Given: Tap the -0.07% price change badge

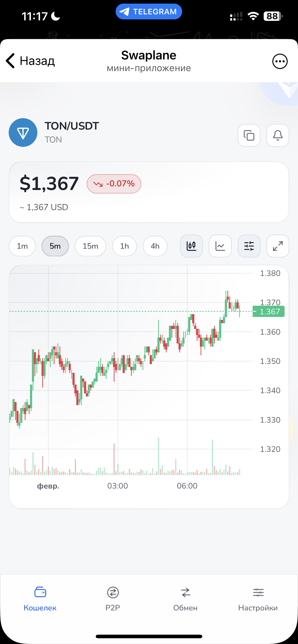Looking at the screenshot, I should (114, 184).
